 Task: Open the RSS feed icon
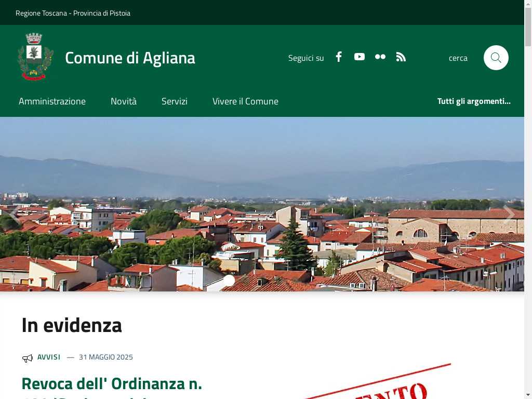[401, 57]
